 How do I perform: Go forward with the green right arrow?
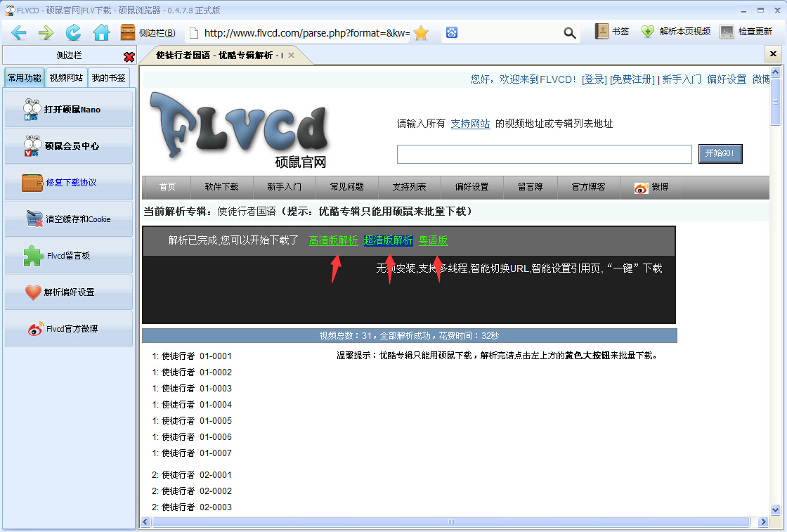click(46, 33)
